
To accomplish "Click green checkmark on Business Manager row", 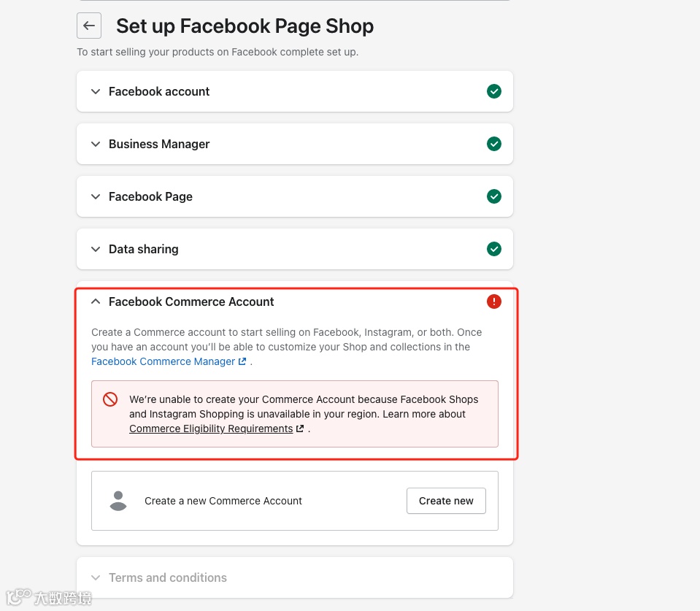I will coord(494,144).
